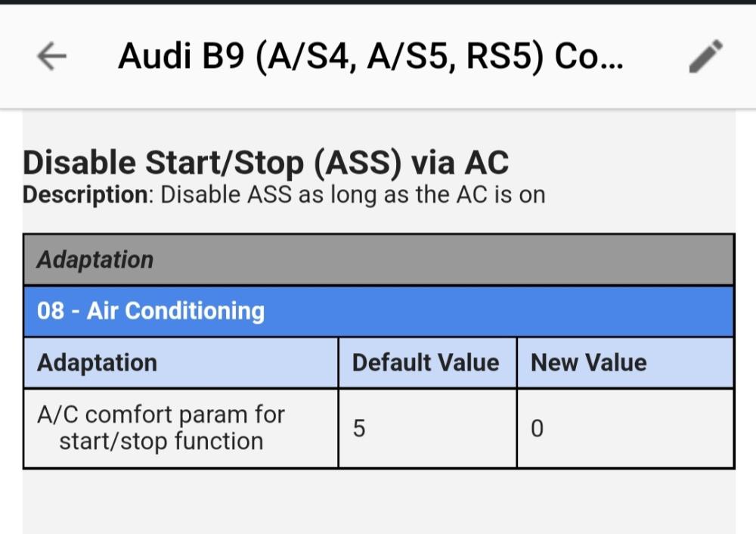Click the New Value column header

(625, 363)
